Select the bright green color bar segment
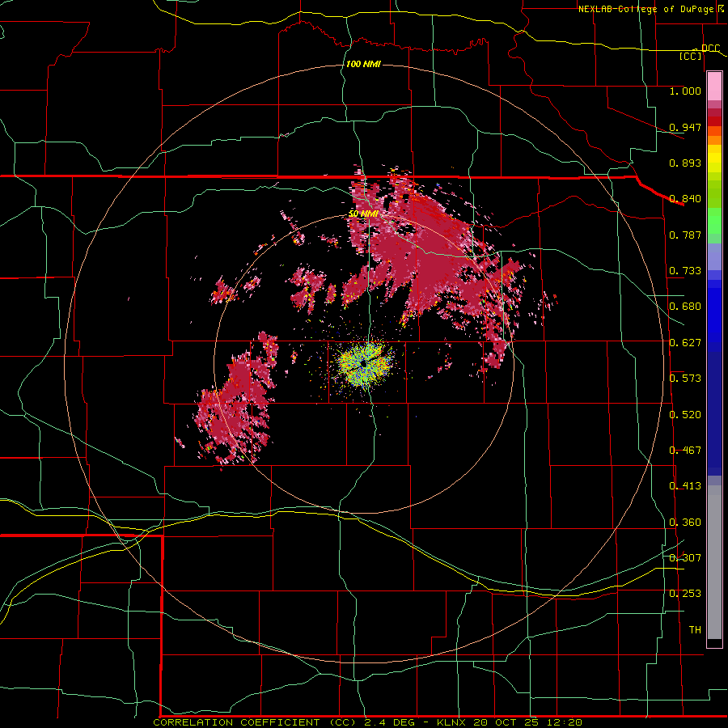The width and height of the screenshot is (728, 728). coord(714,221)
